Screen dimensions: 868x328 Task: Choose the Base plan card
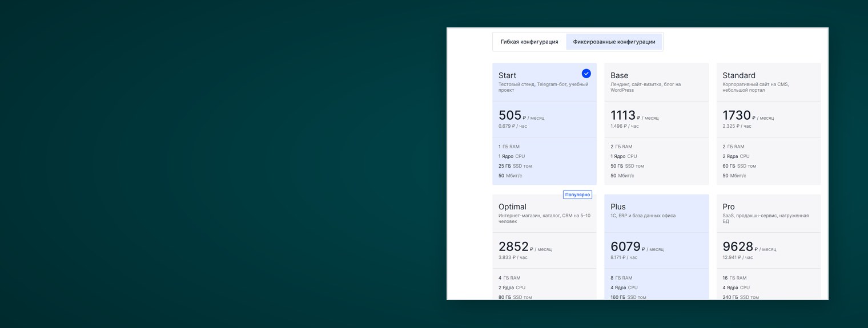click(657, 124)
